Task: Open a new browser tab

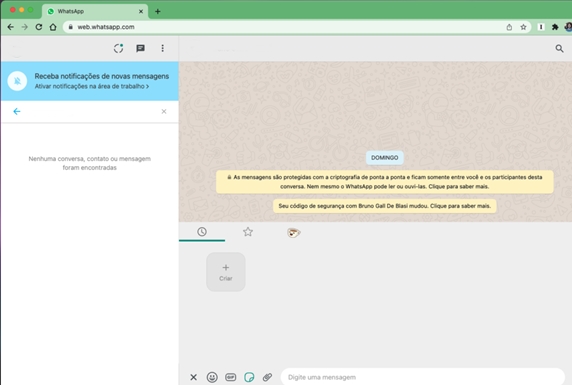Action: point(158,11)
